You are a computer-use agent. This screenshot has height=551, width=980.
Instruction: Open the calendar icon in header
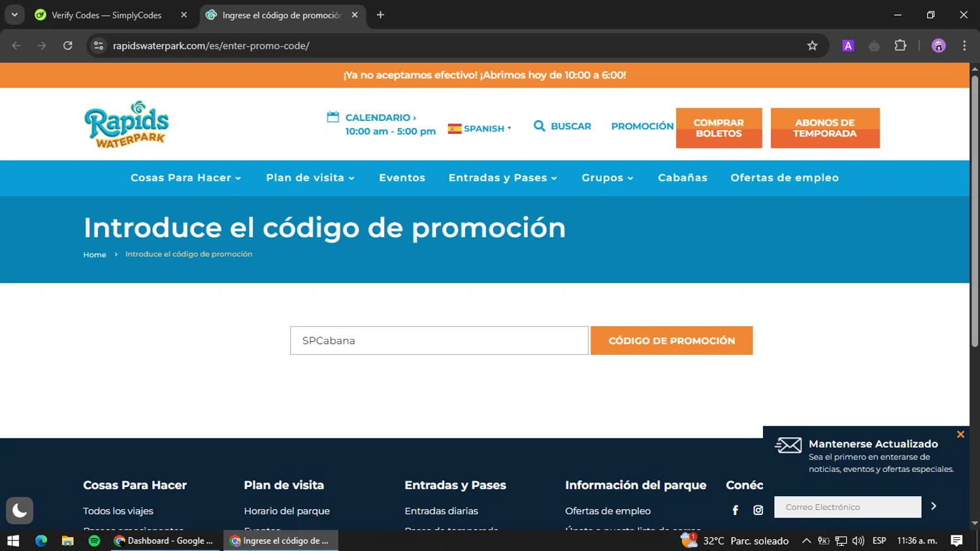point(333,117)
